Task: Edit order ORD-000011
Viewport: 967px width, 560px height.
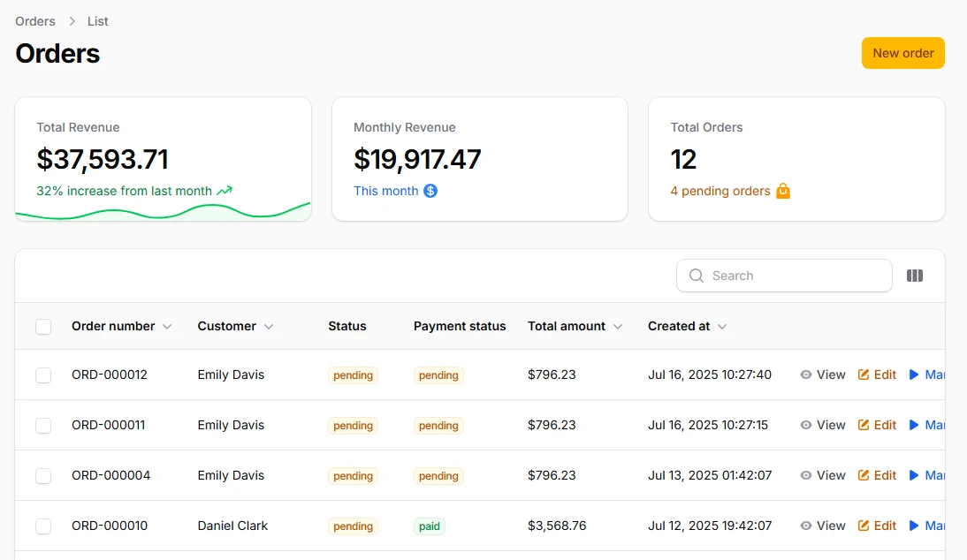Action: [877, 425]
